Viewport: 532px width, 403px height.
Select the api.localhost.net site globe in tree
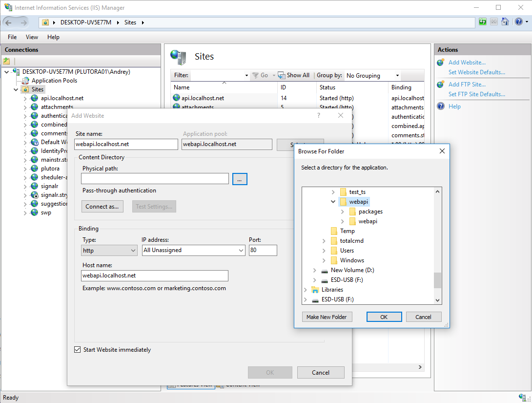[34, 98]
